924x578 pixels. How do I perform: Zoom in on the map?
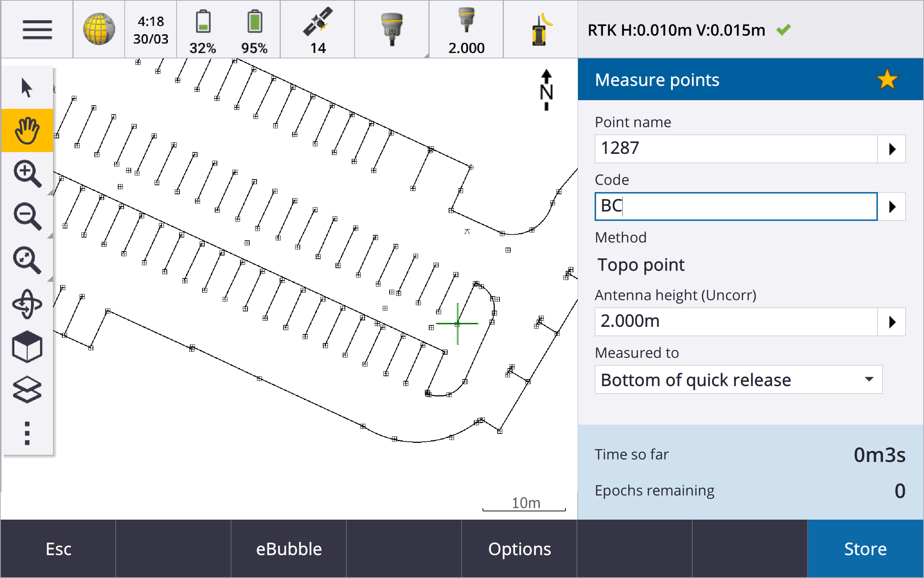(x=27, y=174)
